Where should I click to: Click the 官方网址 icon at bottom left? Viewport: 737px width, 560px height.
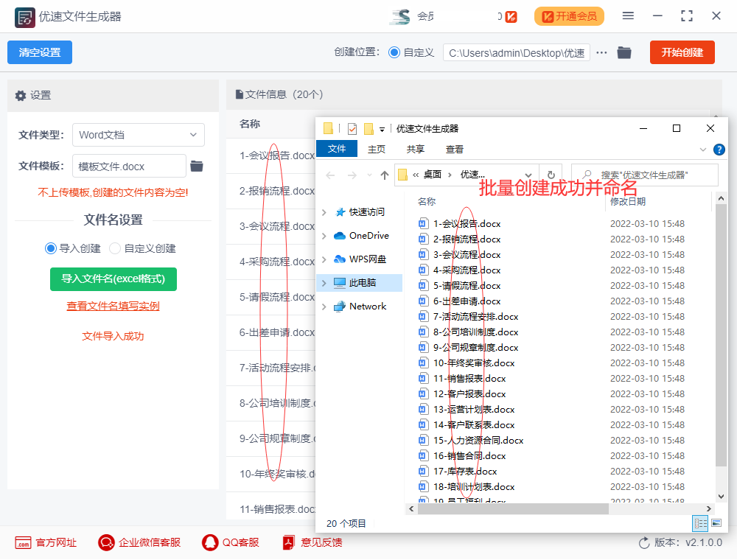tap(24, 541)
